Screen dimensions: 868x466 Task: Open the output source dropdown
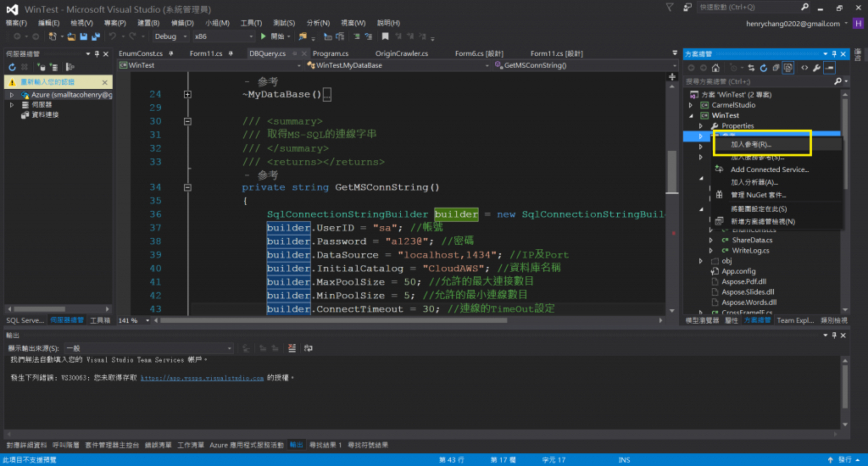[148, 348]
